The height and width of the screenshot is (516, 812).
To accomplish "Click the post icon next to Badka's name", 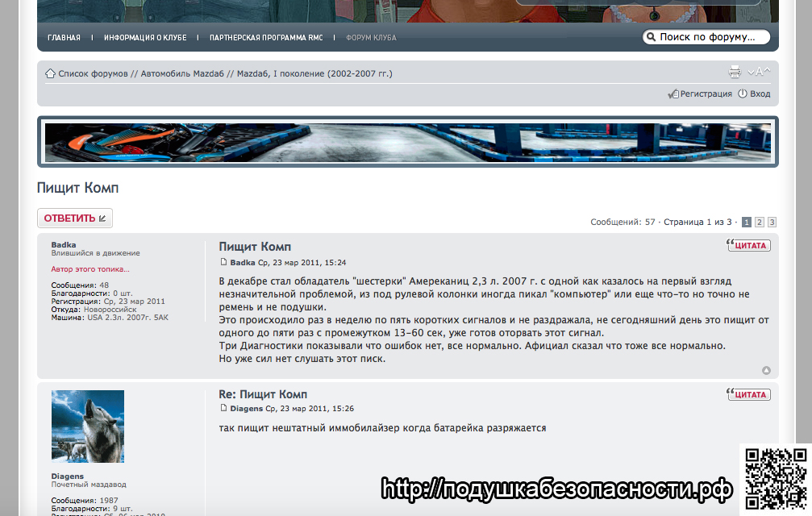I will (x=224, y=262).
